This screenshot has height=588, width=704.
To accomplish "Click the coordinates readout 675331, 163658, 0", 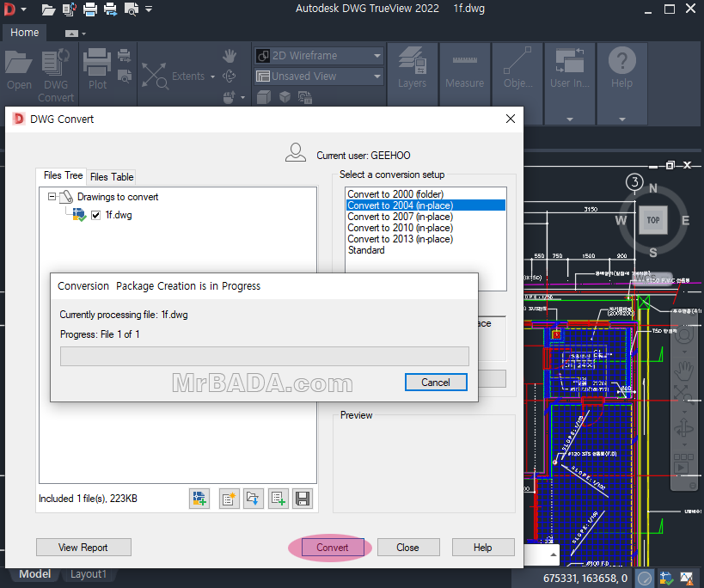I will pos(585,579).
